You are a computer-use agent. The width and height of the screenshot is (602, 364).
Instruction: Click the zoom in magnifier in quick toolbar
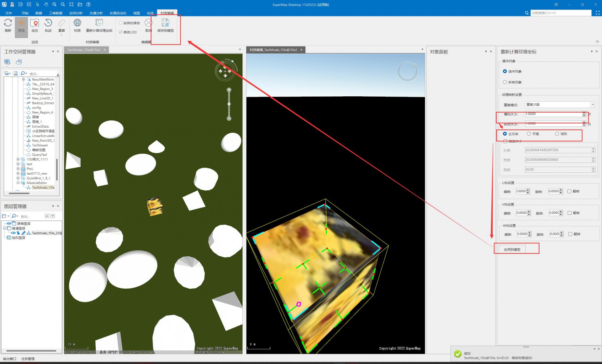coord(54,4)
